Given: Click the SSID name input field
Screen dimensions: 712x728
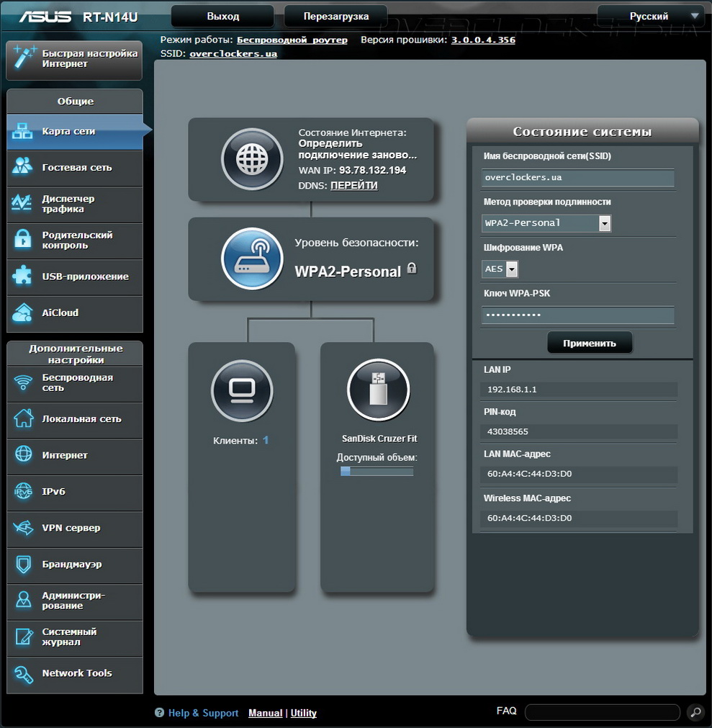Looking at the screenshot, I should 578,178.
